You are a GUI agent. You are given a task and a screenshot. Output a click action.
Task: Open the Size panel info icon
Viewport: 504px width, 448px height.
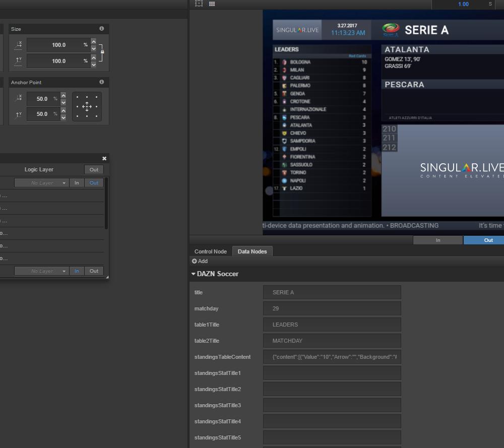click(x=102, y=29)
